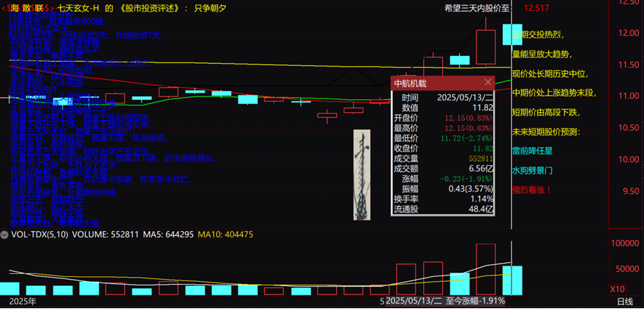Viewport: 644px width, 317px height.
Task: Click the 只争朝夕 heading text
Action: pos(211,8)
